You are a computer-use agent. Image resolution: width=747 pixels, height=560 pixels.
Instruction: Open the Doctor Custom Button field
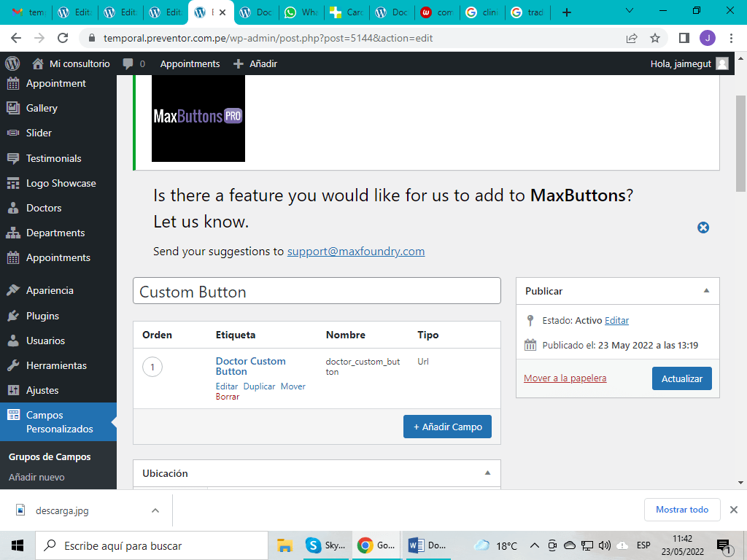(251, 366)
